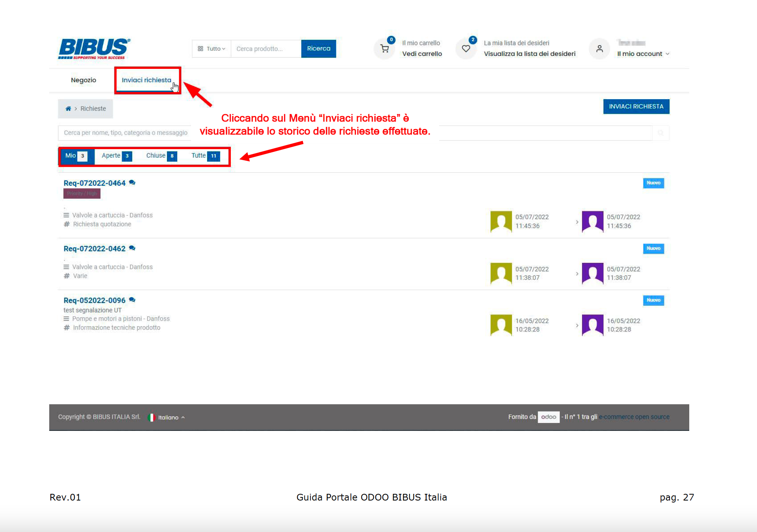Select the Chiuse requests filter

click(x=161, y=156)
